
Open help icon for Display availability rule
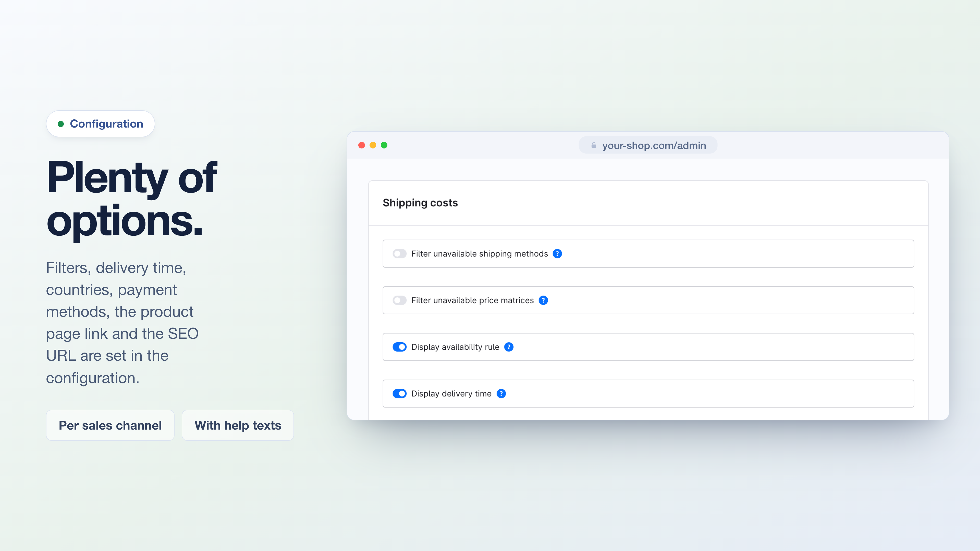[509, 347]
